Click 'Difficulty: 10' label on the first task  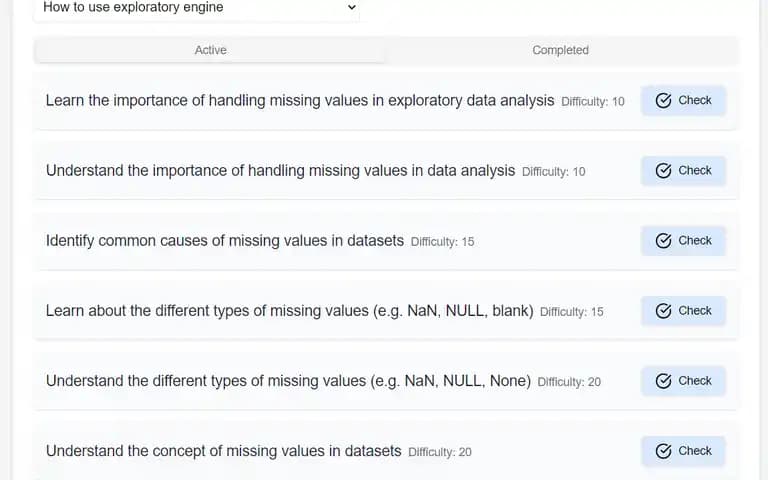pos(593,102)
